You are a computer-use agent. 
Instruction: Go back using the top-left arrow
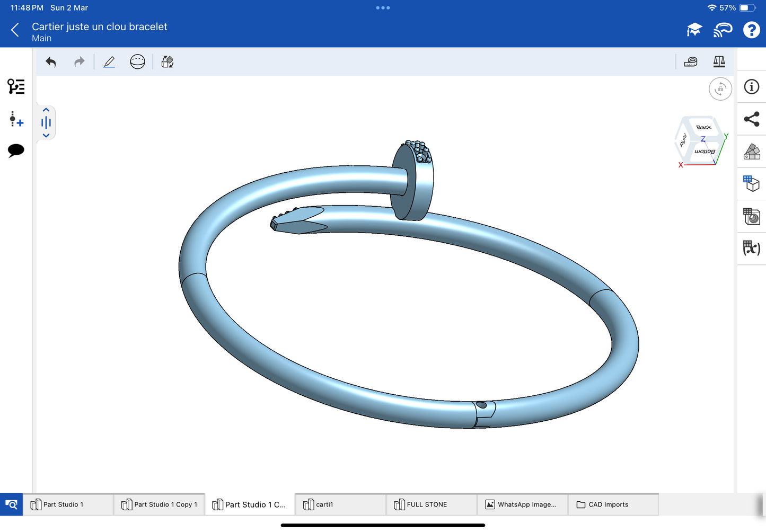point(15,30)
